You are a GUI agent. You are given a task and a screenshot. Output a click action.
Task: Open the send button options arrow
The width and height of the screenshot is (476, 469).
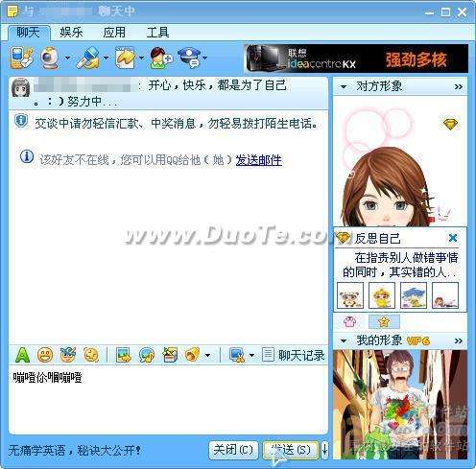click(x=324, y=450)
